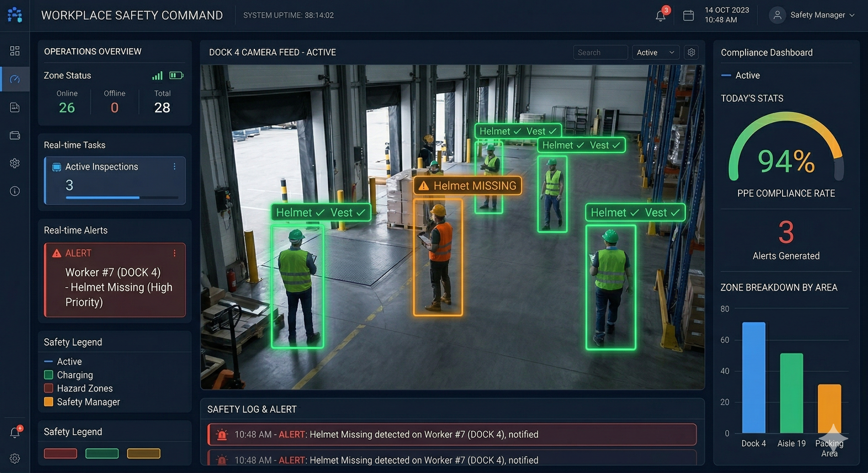Open the dashboard grid icon in the sidebar

pyautogui.click(x=15, y=51)
